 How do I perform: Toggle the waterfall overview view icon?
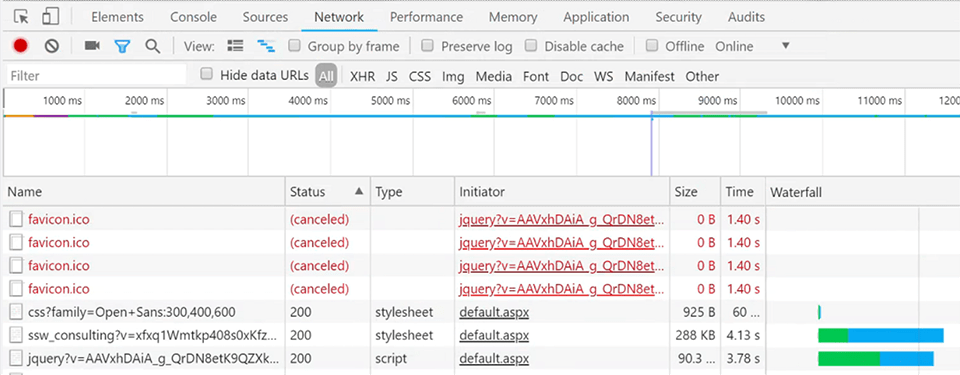tap(266, 46)
